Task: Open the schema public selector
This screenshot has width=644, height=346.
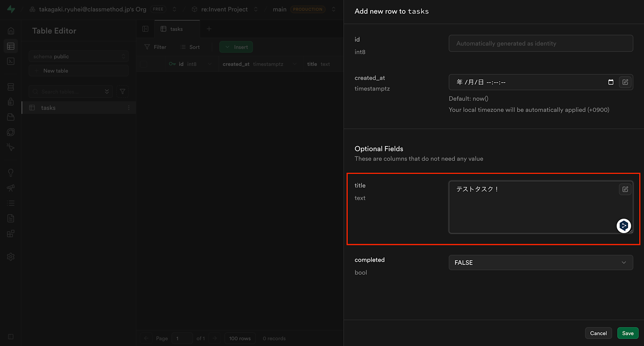Action: tap(79, 56)
